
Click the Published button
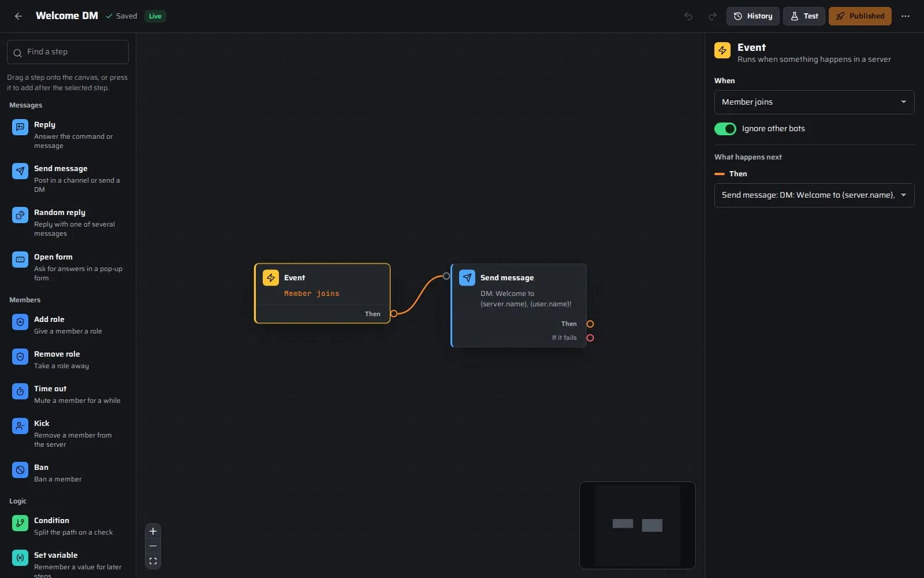860,16
